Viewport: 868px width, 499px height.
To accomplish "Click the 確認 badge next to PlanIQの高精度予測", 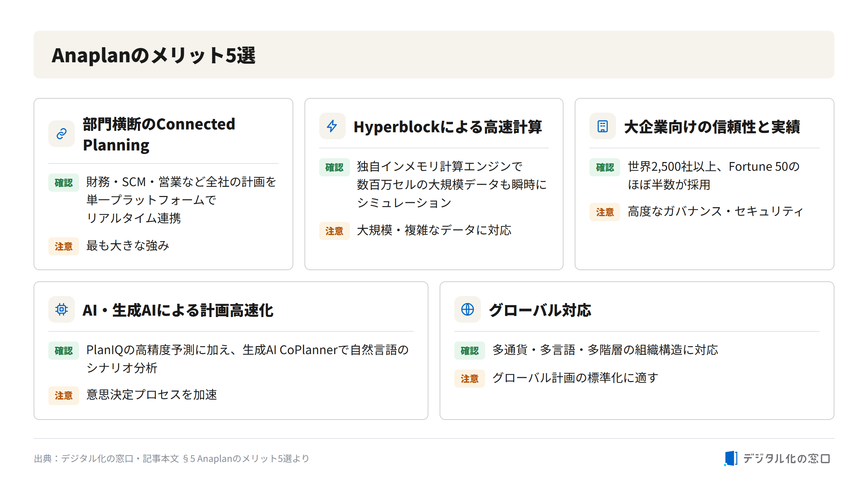I will coord(64,351).
